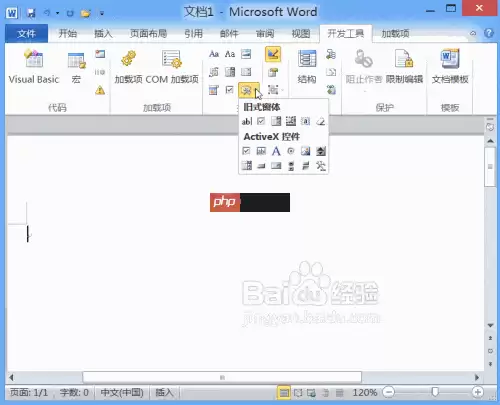Open the 加载项 add-ins gear button
The image size is (500, 405).
129,67
